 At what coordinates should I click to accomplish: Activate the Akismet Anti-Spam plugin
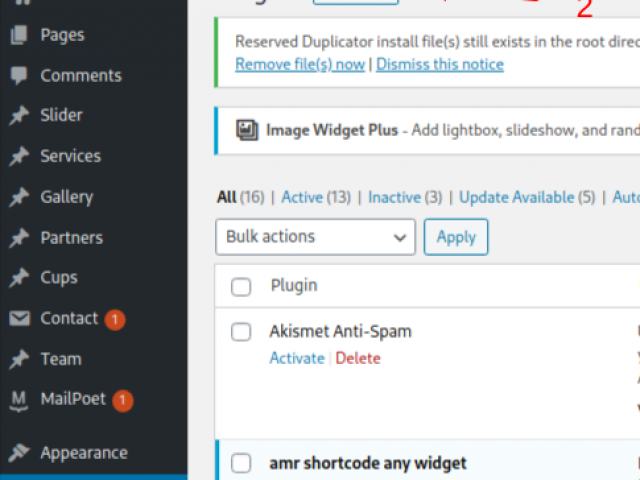(296, 358)
